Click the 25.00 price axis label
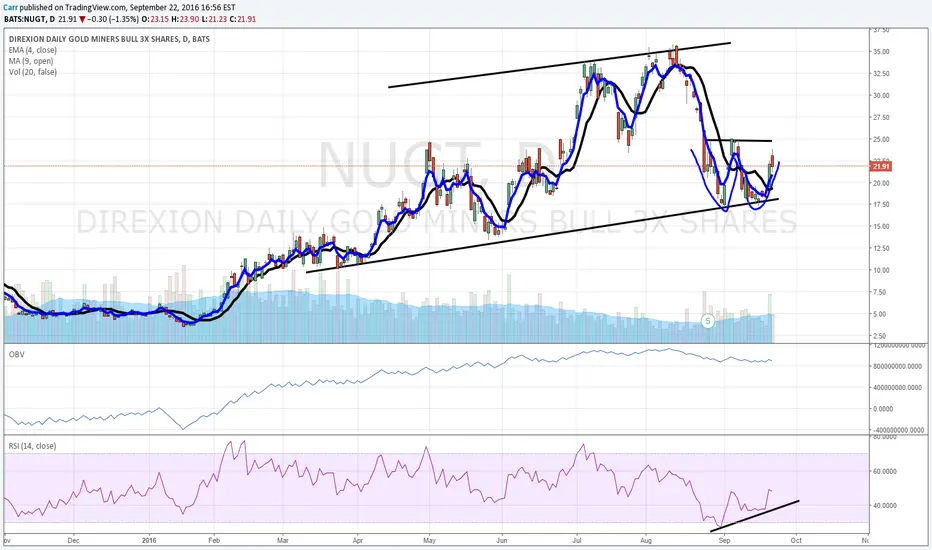The height and width of the screenshot is (550, 932). coord(881,139)
